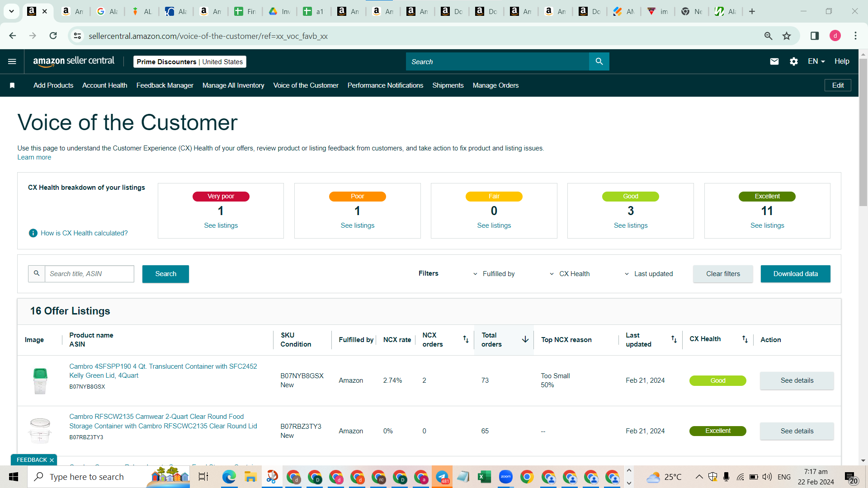
Task: Bookmark this page with star icon
Action: (x=787, y=36)
